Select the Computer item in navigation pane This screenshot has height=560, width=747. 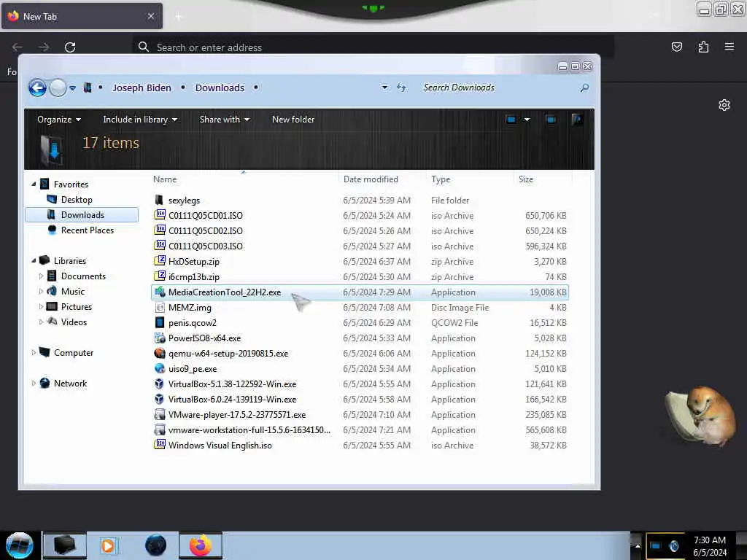point(74,353)
